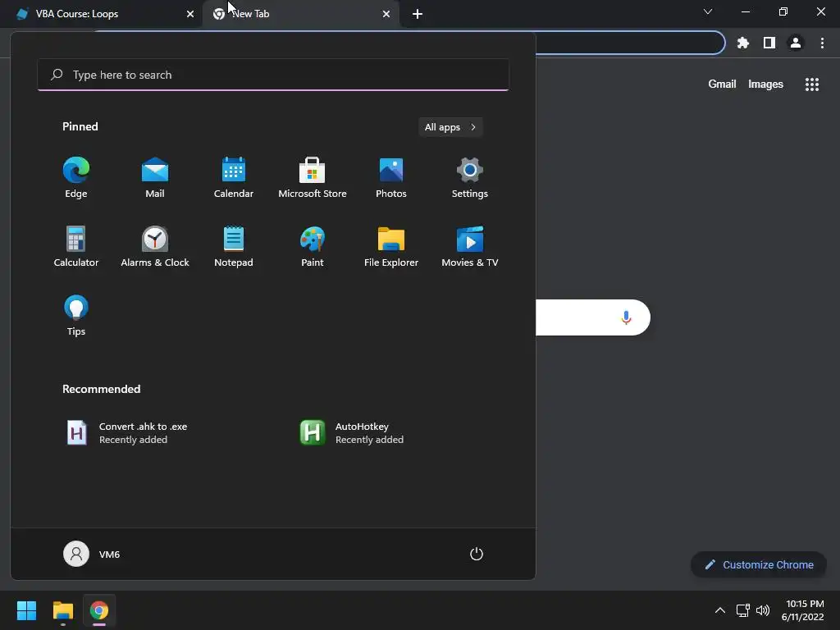840x630 pixels.
Task: Launch the Photos app
Action: [x=391, y=178]
